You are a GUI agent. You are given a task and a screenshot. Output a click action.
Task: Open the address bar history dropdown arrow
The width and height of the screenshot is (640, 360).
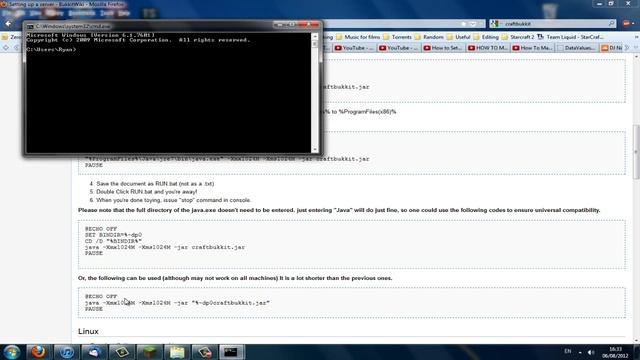point(473,24)
